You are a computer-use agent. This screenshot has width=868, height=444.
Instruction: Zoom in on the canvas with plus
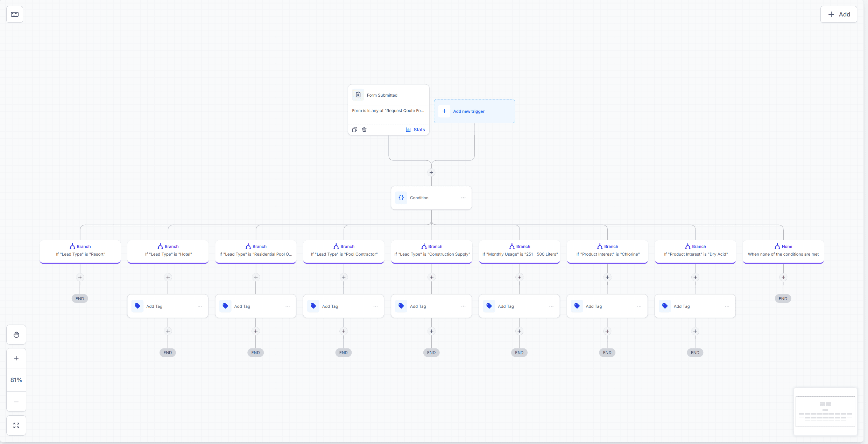click(x=16, y=358)
